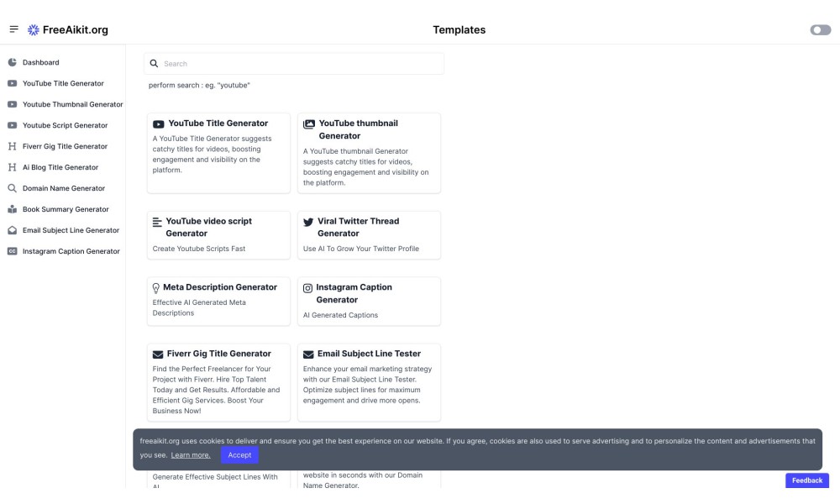
Task: Open YouTube Title Generator in sidebar
Action: (x=63, y=83)
